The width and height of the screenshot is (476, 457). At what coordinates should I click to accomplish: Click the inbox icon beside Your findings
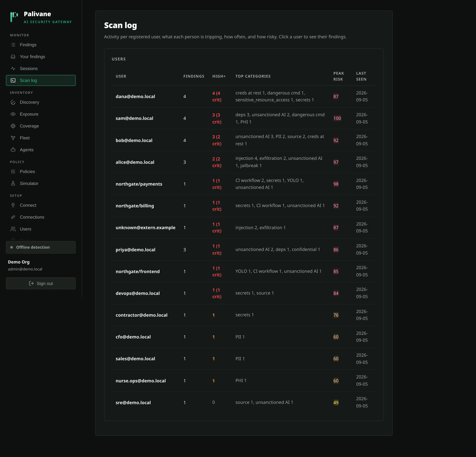pos(13,57)
